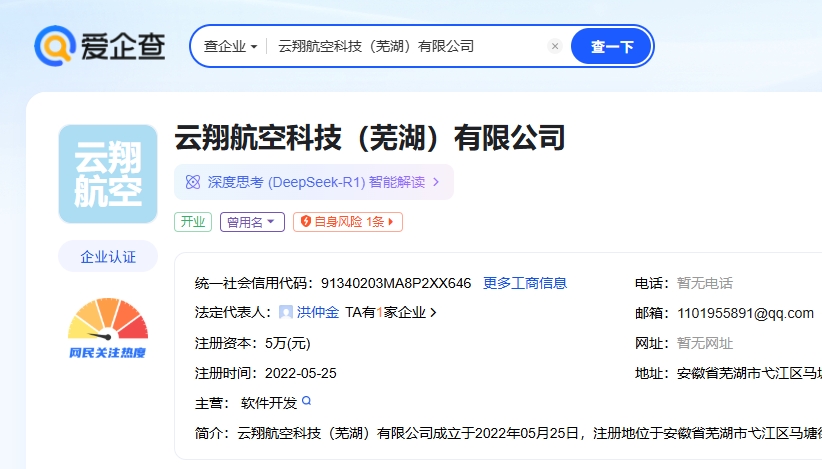Click the 查一下 search button
This screenshot has width=822, height=469.
[611, 46]
